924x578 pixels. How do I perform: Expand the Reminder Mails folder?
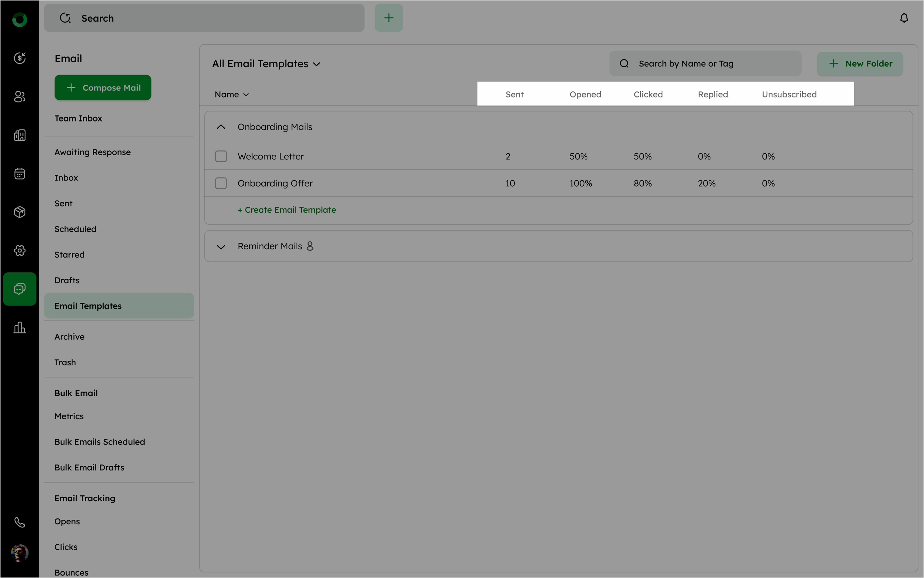pyautogui.click(x=221, y=247)
